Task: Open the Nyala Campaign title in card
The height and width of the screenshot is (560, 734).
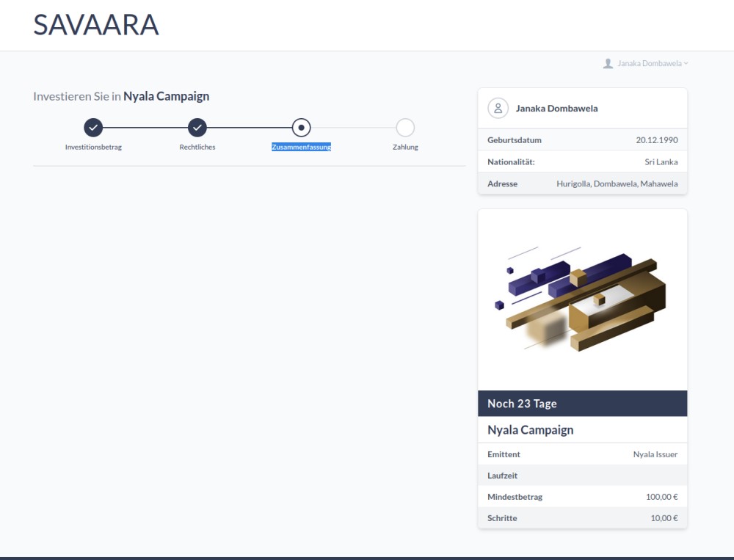Action: (531, 430)
